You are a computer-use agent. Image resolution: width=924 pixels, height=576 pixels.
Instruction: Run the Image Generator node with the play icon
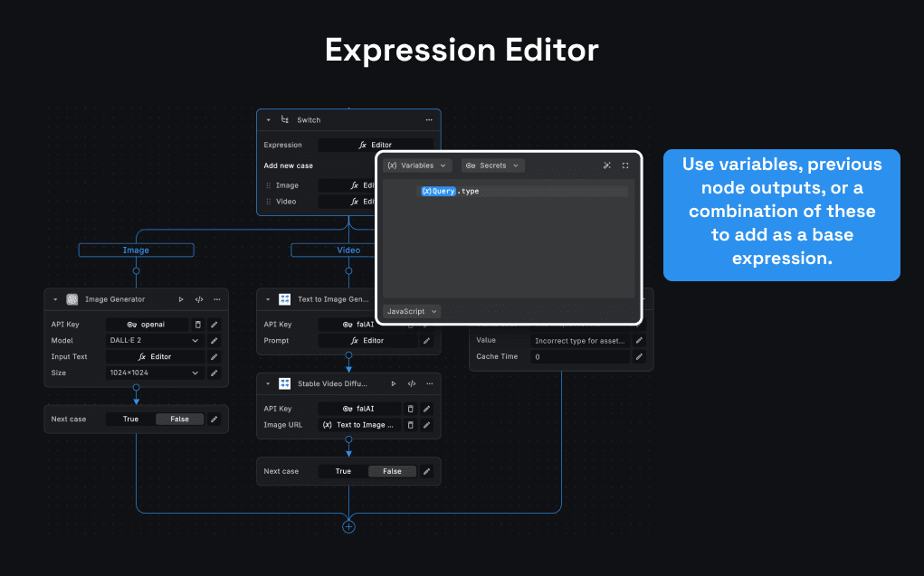point(180,299)
